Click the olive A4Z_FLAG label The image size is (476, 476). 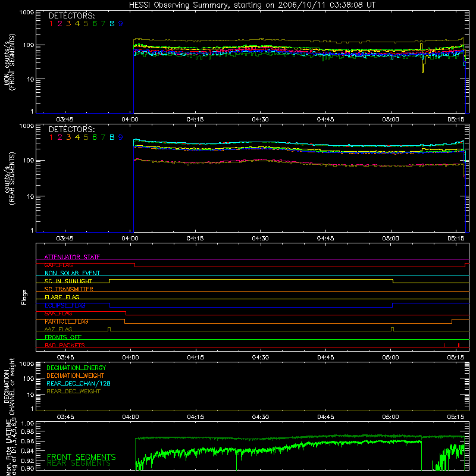[x=58, y=329]
